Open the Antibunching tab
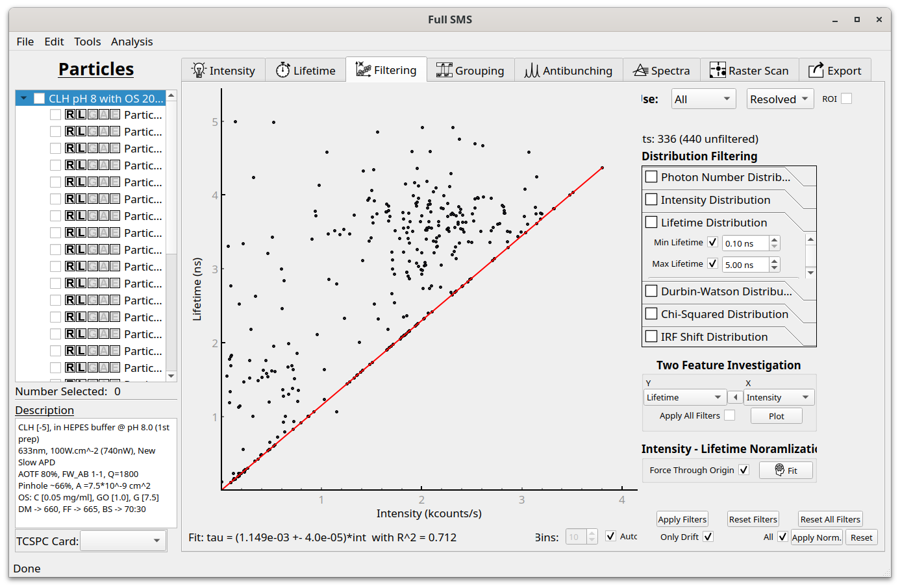The image size is (900, 588). point(568,70)
